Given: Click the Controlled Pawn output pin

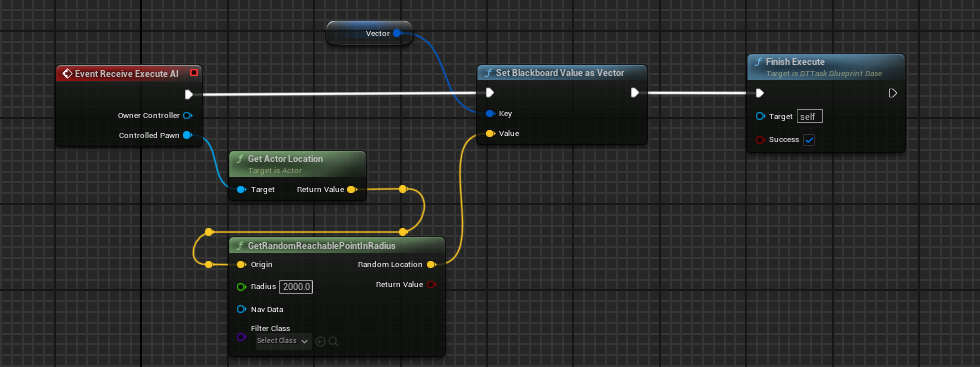Looking at the screenshot, I should pyautogui.click(x=188, y=135).
